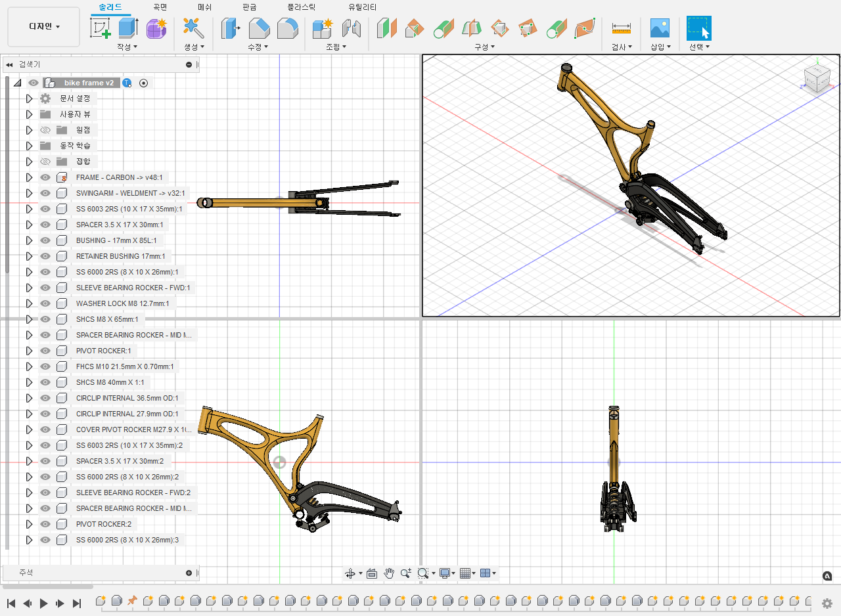Show the 원점 folder via eye icon
Image resolution: width=841 pixels, height=616 pixels.
45,130
